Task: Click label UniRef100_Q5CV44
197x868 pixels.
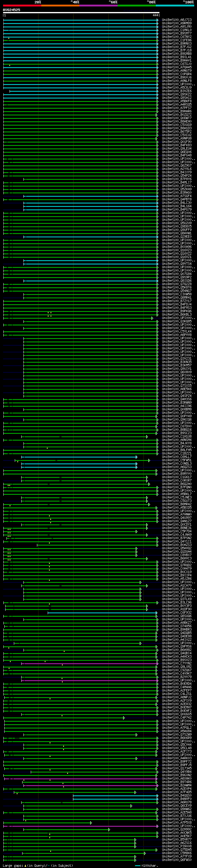Action: (177, 744)
